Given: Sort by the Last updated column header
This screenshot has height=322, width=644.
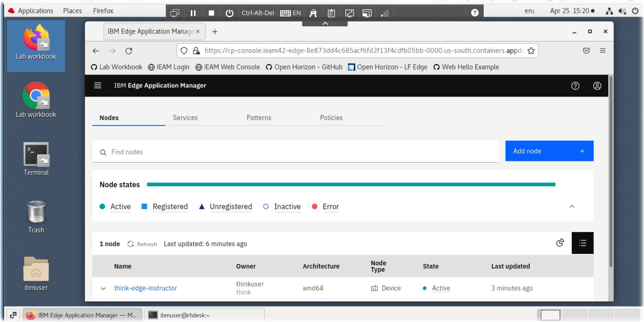Looking at the screenshot, I should [x=510, y=266].
